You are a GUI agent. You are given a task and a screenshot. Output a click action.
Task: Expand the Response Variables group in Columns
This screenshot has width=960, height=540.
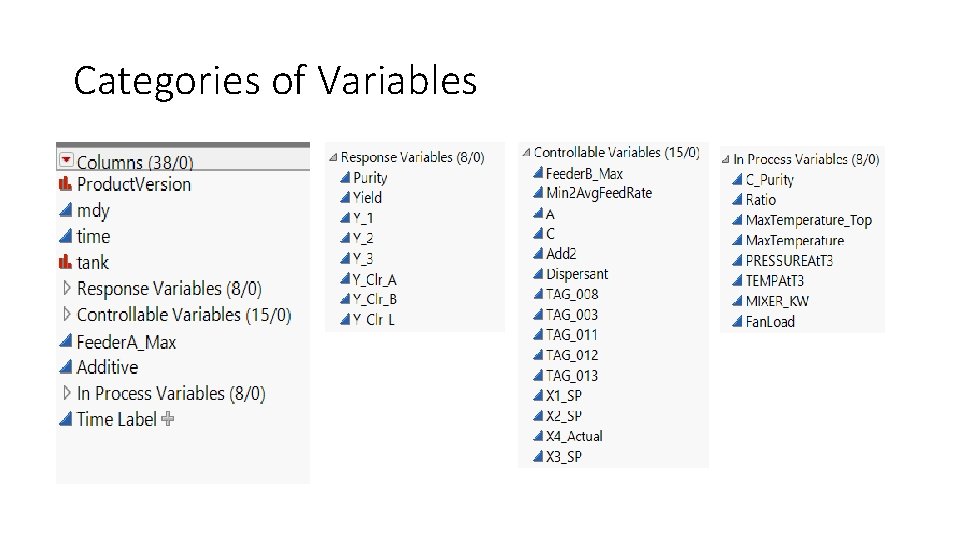(x=67, y=288)
